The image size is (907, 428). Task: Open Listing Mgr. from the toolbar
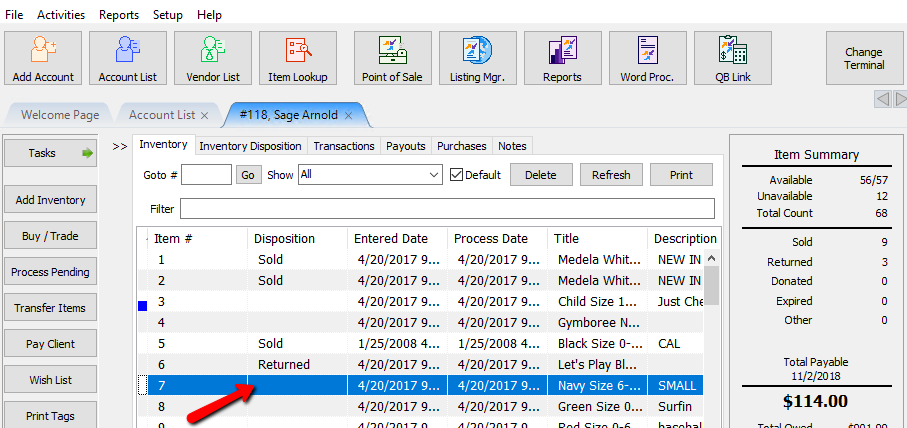[478, 58]
